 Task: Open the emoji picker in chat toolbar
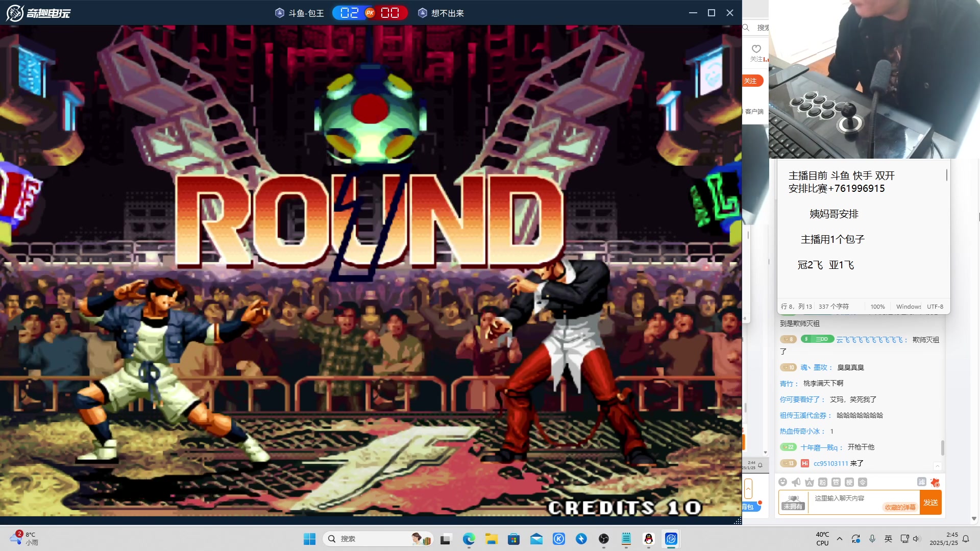pyautogui.click(x=783, y=482)
